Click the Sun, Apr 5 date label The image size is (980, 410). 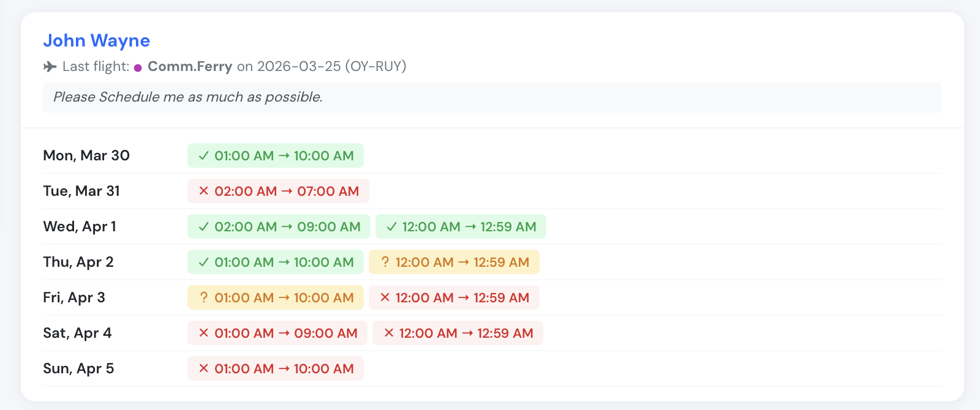(78, 368)
